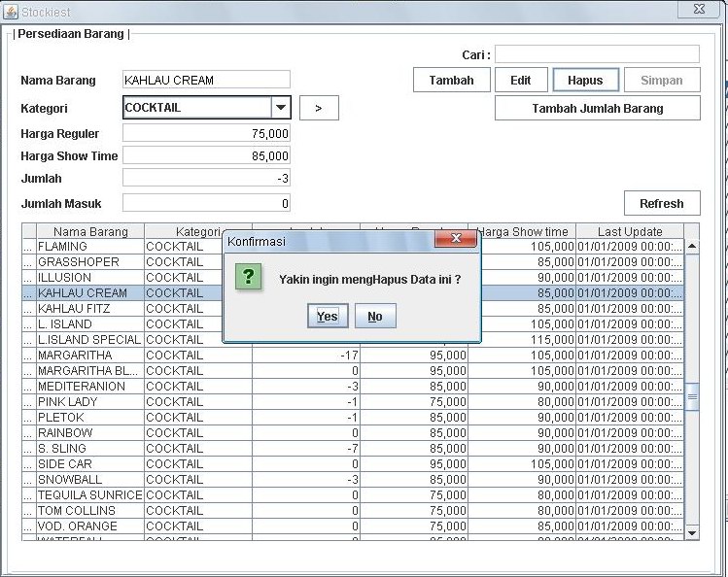Cancel deletion with the No button

pos(375,316)
